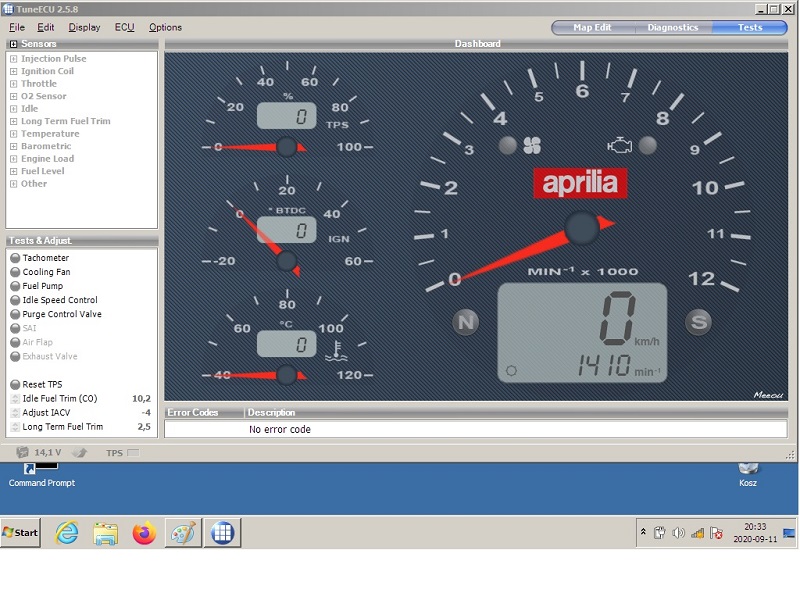Click the N neutral indicator lamp
The height and width of the screenshot is (600, 800).
point(465,322)
